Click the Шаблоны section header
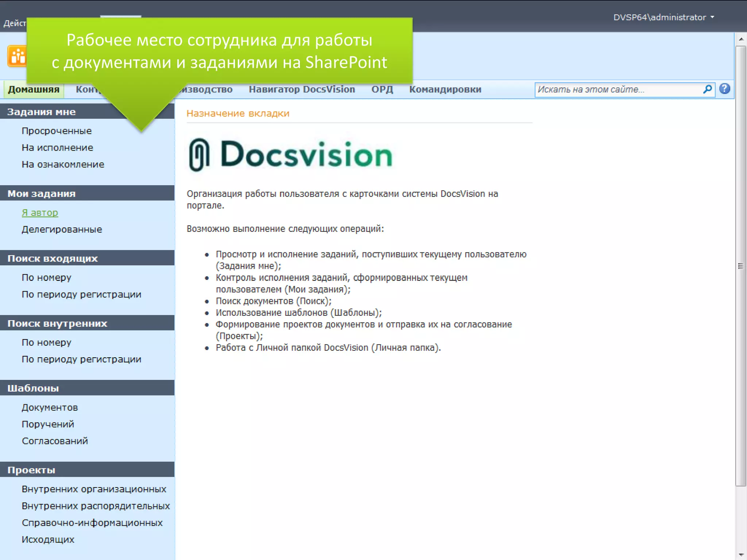747x560 pixels. click(33, 388)
